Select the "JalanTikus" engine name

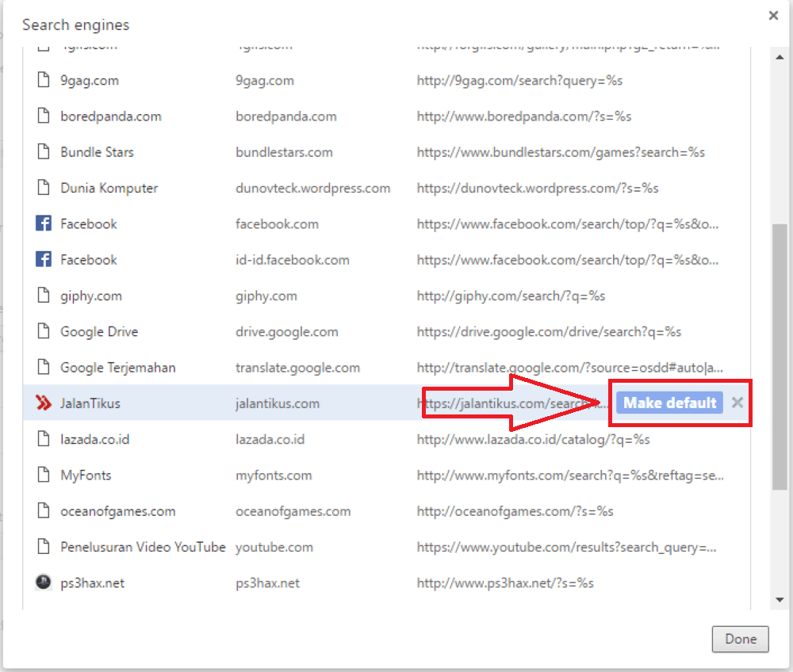[x=90, y=403]
